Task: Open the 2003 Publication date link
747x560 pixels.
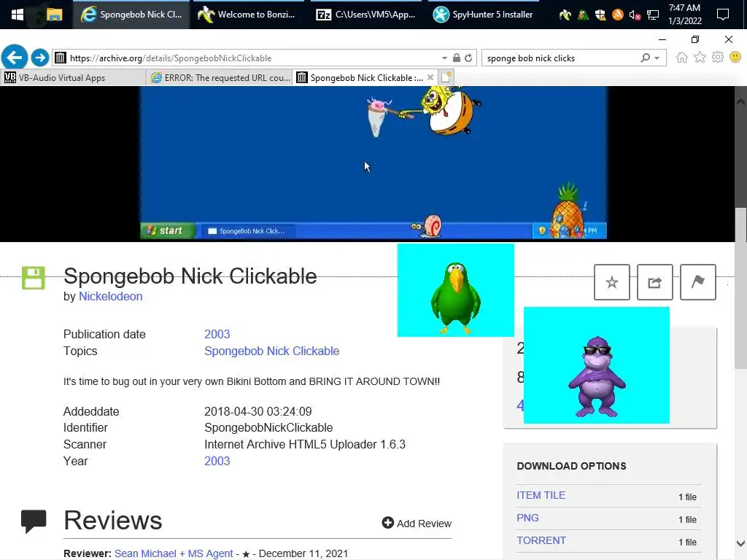Action: [217, 334]
